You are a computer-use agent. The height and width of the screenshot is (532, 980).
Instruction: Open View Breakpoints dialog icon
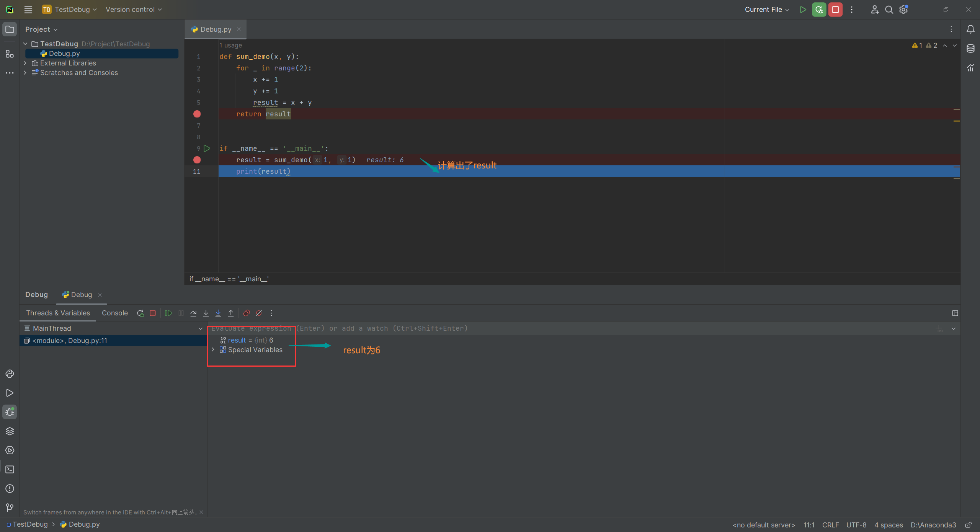tap(247, 313)
